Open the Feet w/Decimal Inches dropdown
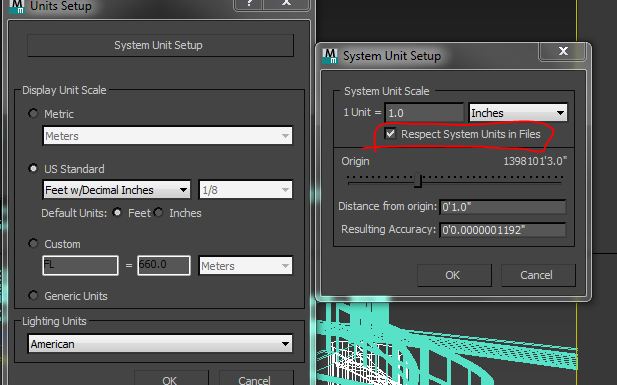The width and height of the screenshot is (617, 385). pos(116,190)
